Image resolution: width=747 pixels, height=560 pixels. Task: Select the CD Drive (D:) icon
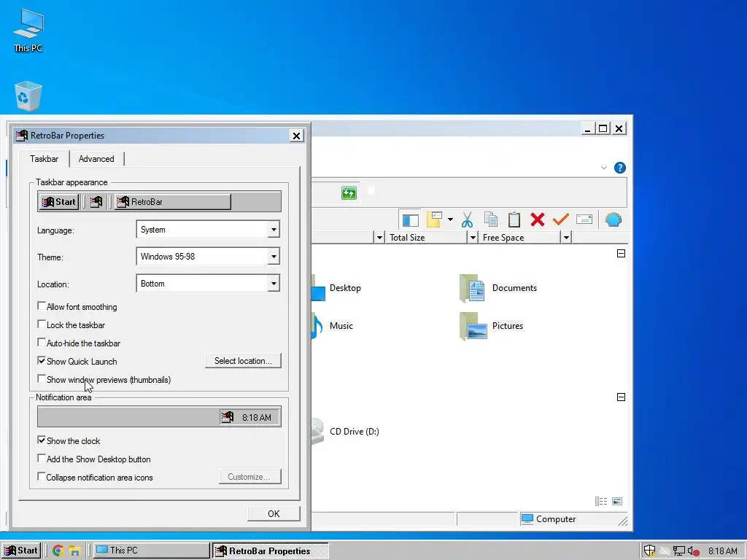317,432
